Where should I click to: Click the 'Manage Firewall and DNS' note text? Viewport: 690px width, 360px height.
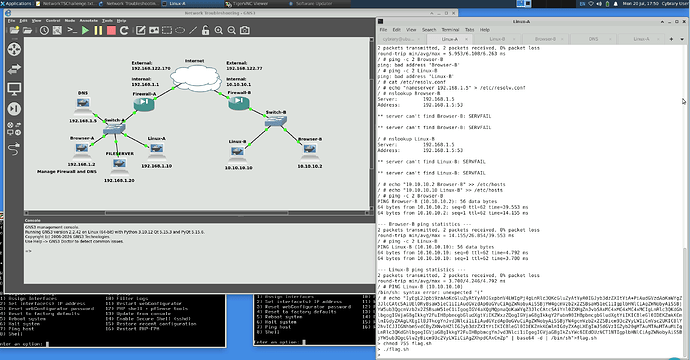coord(67,172)
